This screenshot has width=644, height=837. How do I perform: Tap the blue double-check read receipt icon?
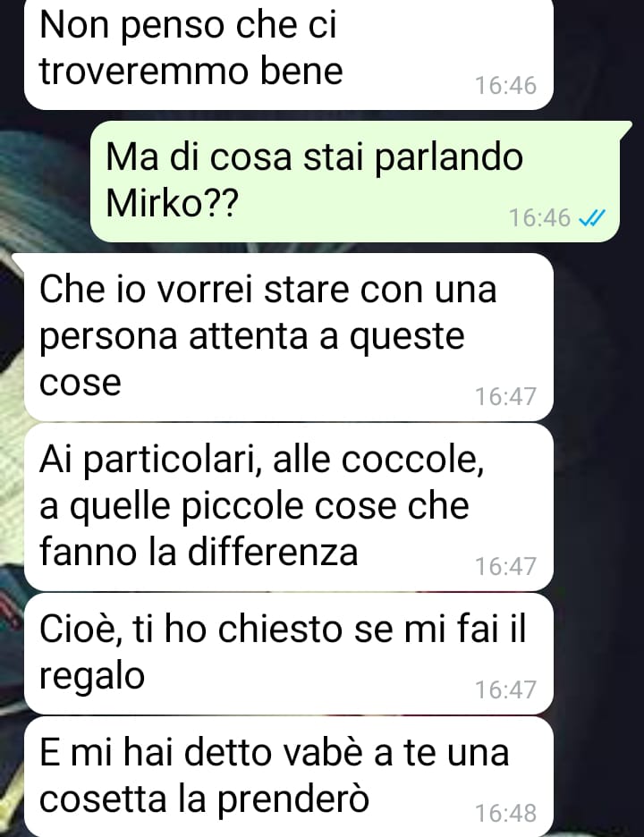pyautogui.click(x=592, y=218)
